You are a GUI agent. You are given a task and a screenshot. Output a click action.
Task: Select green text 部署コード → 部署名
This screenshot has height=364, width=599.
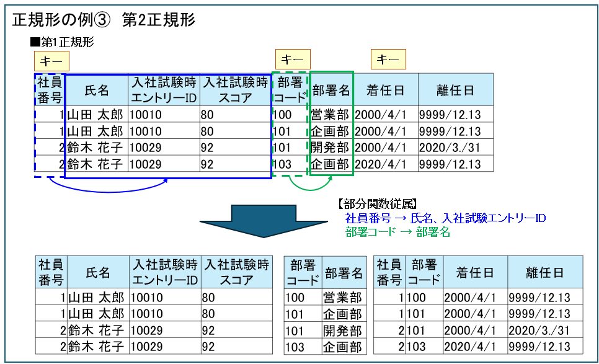(x=397, y=232)
